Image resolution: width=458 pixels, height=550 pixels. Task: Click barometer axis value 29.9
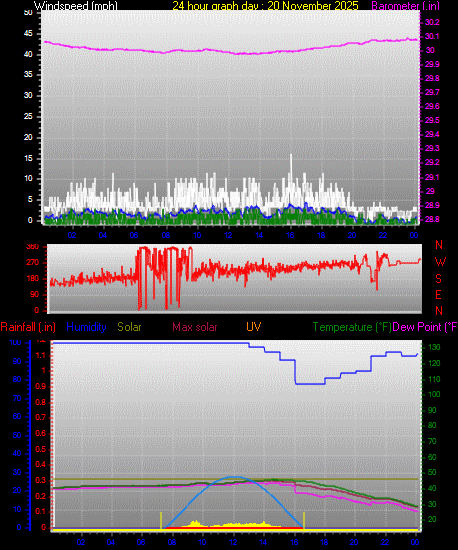[432, 64]
